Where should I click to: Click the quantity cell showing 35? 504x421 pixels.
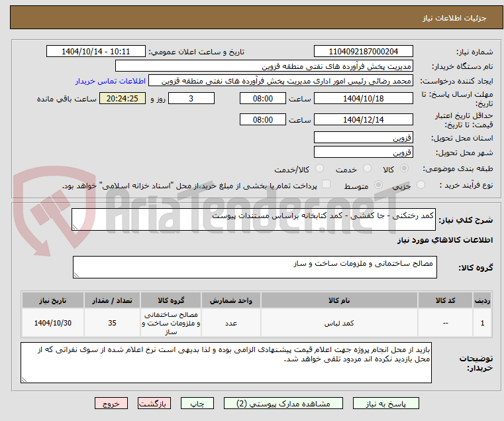click(112, 323)
